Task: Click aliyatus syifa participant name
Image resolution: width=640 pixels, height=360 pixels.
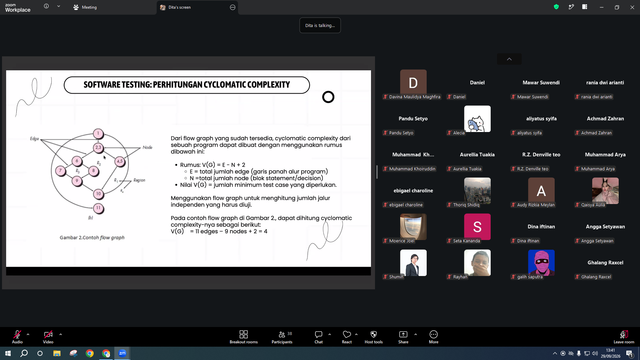Action: (x=541, y=118)
